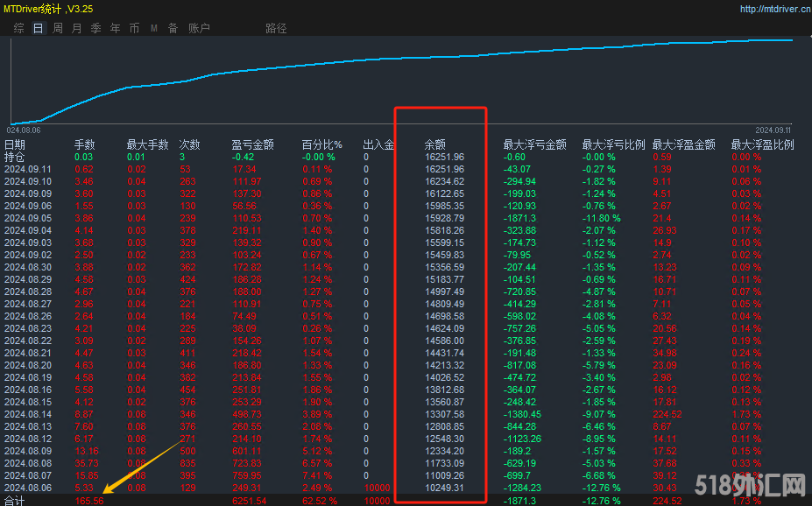Open the 币 currency tab
This screenshot has height=506, width=812.
tap(134, 29)
